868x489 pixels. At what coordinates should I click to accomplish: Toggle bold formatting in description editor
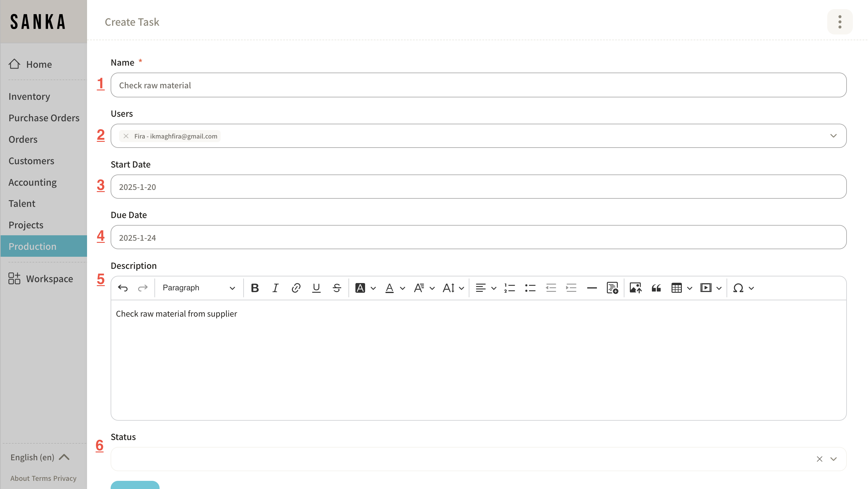tap(255, 288)
